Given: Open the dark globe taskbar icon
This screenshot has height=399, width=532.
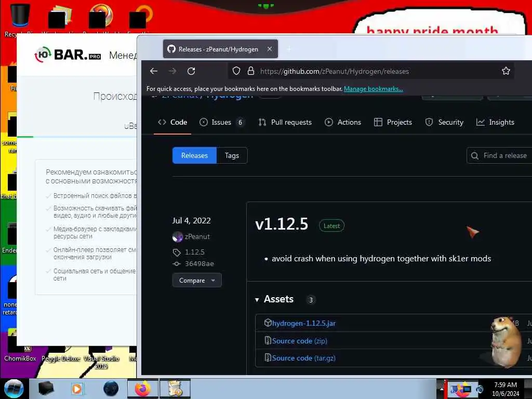Looking at the screenshot, I should (111, 389).
